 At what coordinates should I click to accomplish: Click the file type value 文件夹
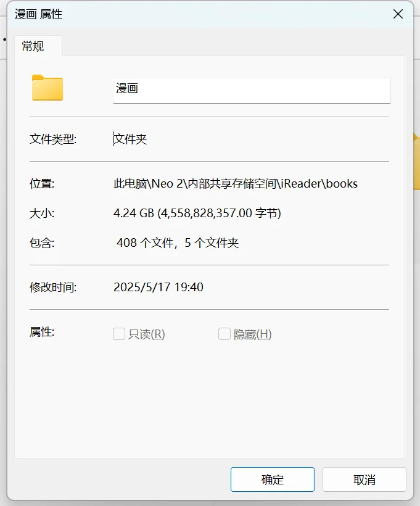point(130,139)
